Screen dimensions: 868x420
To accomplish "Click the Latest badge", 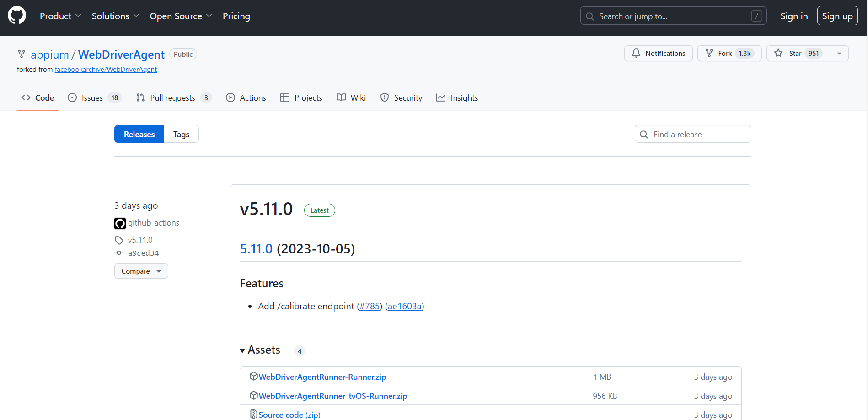I will point(320,210).
